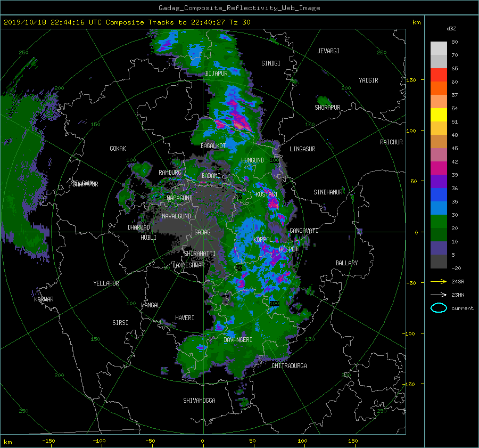Select the YADGIR label
The image size is (479, 448).
pos(368,80)
